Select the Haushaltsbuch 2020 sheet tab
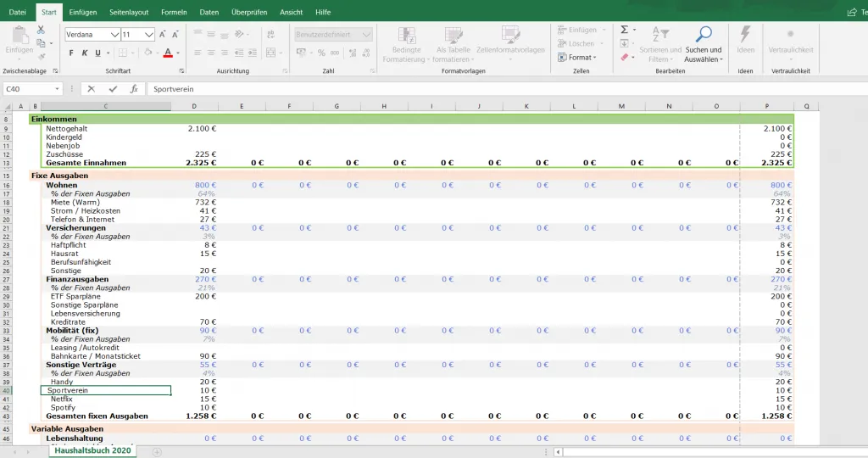The height and width of the screenshot is (458, 868). point(92,451)
